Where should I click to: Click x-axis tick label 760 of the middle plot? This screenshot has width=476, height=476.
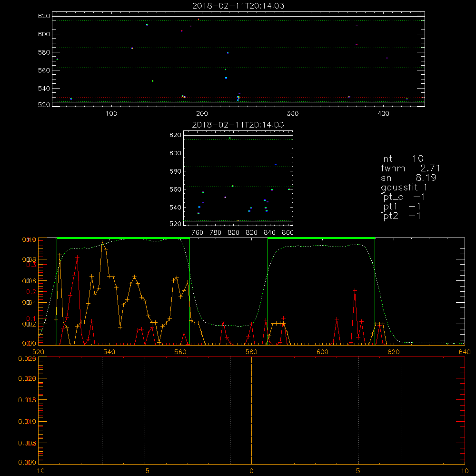point(198,233)
